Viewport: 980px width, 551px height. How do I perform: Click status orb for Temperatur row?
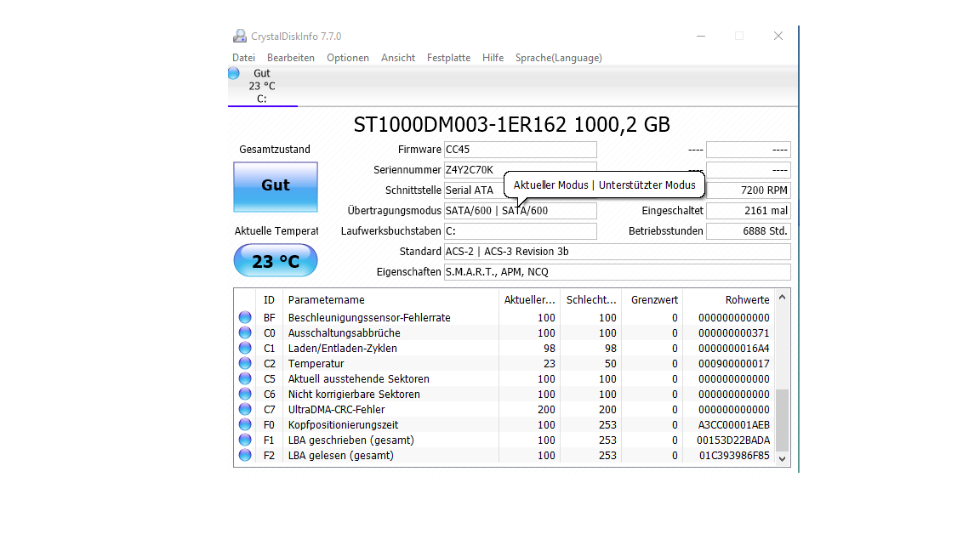click(x=245, y=364)
